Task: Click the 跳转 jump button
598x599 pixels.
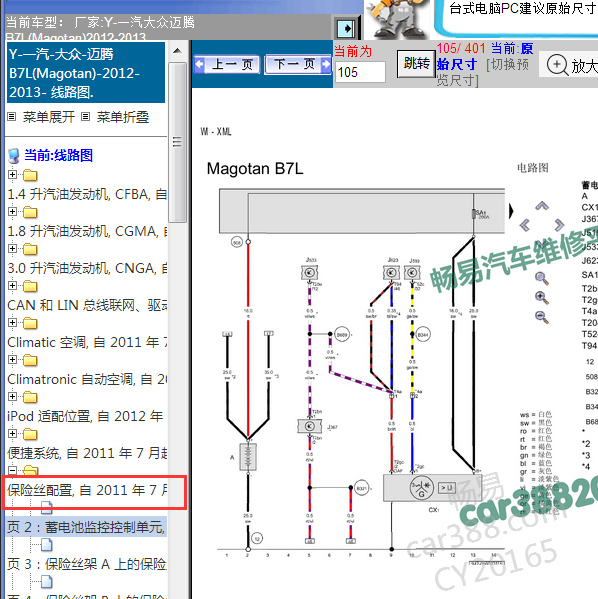Action: (x=416, y=63)
